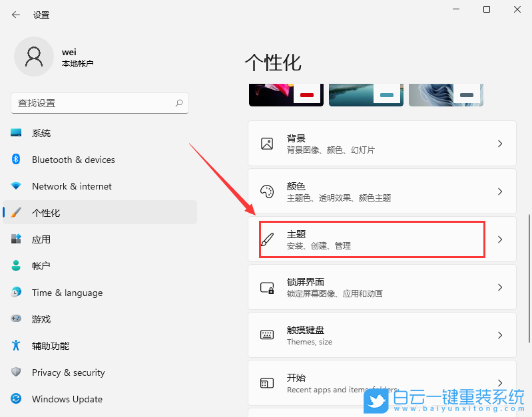The image size is (532, 417).
Task: Click the Windows Update sync icon
Action: pyautogui.click(x=16, y=398)
